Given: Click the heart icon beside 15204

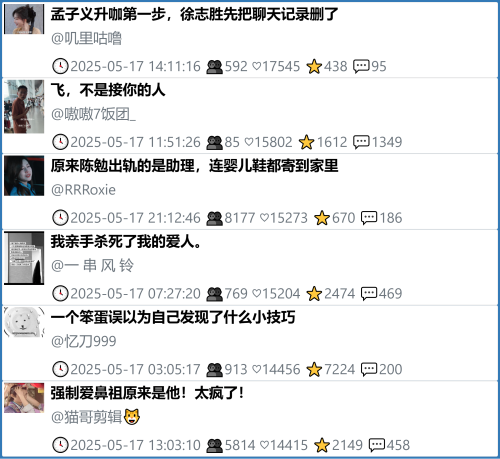Looking at the screenshot, I should [256, 293].
